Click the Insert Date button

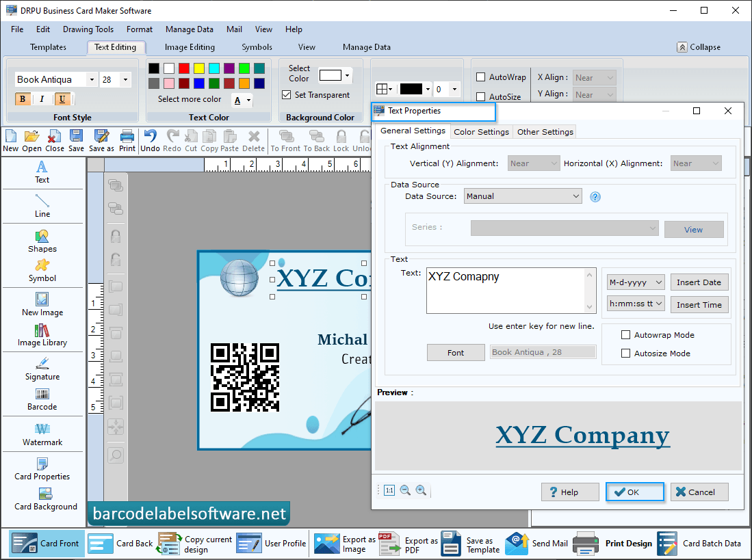(699, 282)
